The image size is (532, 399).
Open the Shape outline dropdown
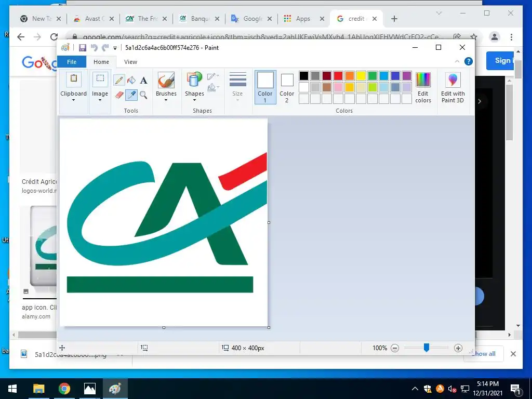(213, 77)
